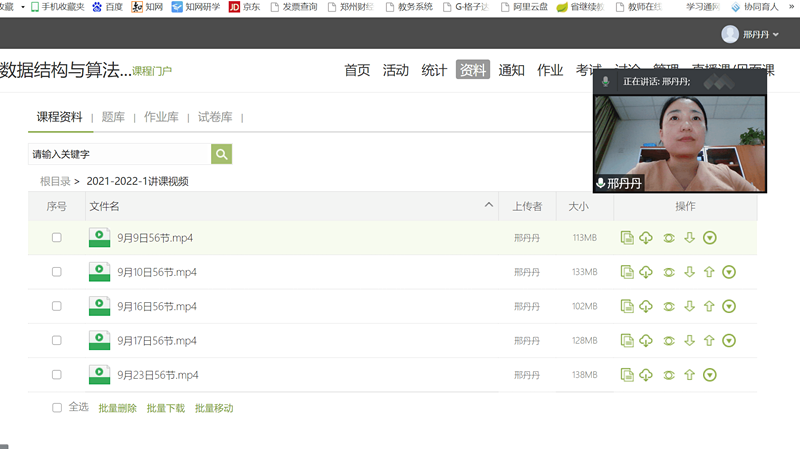Open the 通知 nav item
The height and width of the screenshot is (449, 800).
click(x=512, y=70)
